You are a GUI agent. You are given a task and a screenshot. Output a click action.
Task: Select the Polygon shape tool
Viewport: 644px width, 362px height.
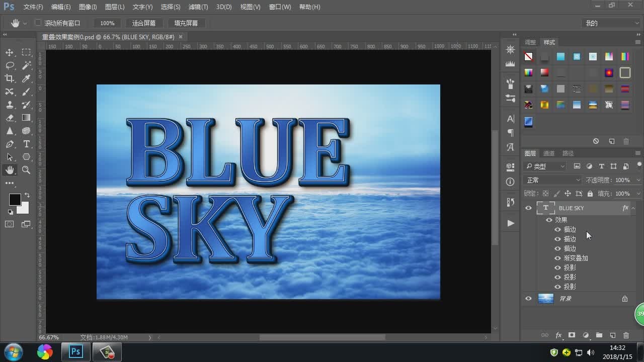(x=26, y=157)
